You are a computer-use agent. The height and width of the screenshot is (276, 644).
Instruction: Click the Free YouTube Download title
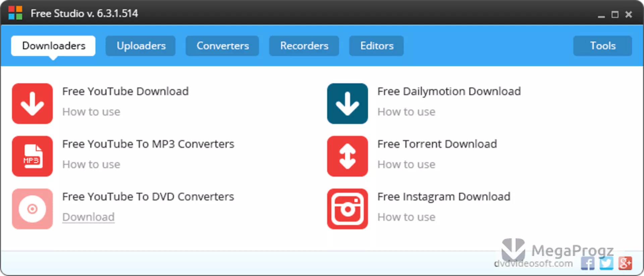click(125, 91)
